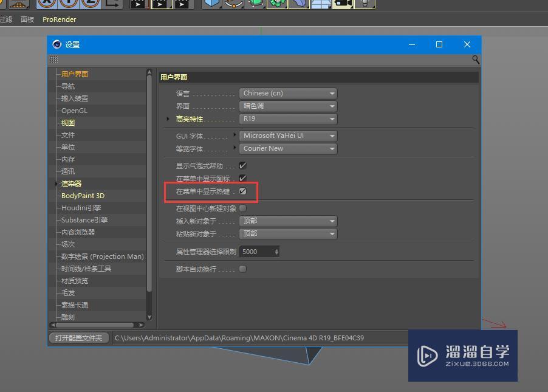548x392 pixels.
Task: Open the settings search magnifier
Action: coord(476,60)
